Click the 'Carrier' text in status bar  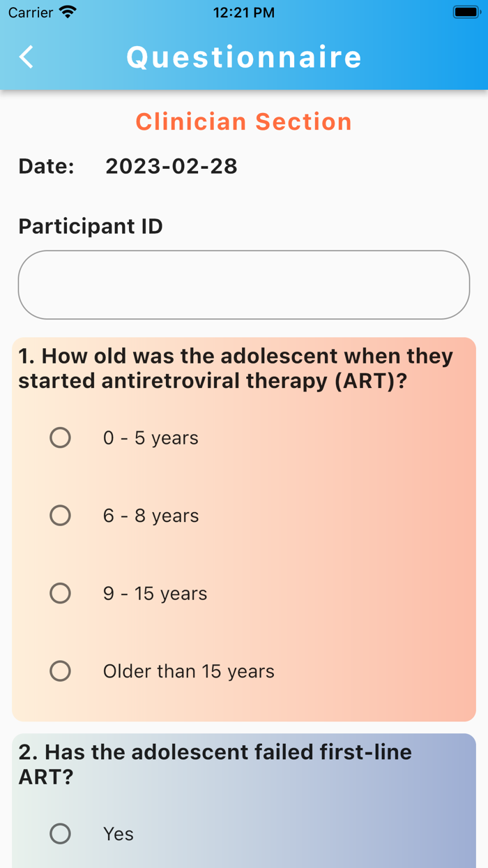pyautogui.click(x=31, y=12)
